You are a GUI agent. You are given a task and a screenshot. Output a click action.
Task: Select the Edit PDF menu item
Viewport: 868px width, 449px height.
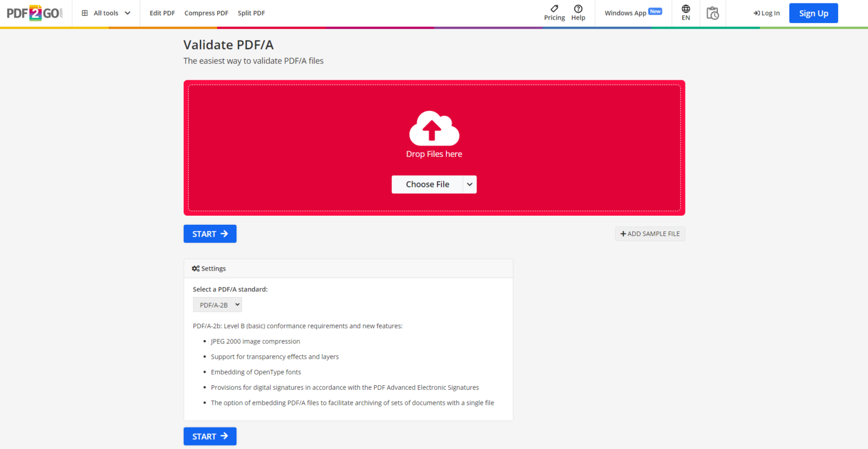click(x=162, y=12)
